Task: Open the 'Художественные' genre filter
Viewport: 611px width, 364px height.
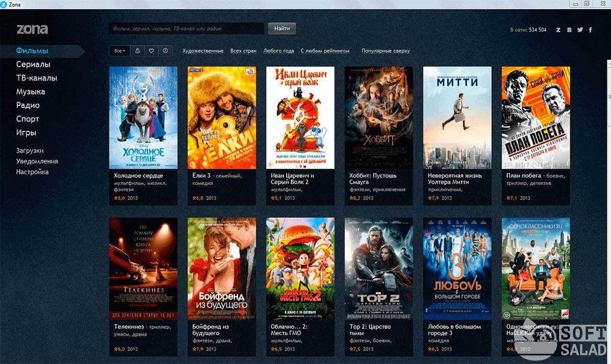Action: click(x=203, y=51)
